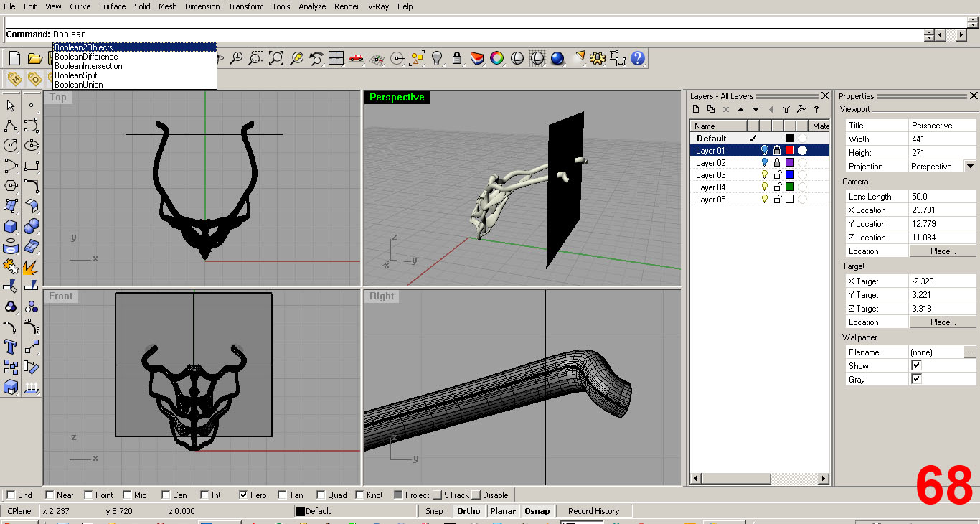Click the blue render sphere icon
This screenshot has height=524, width=980.
tap(557, 58)
